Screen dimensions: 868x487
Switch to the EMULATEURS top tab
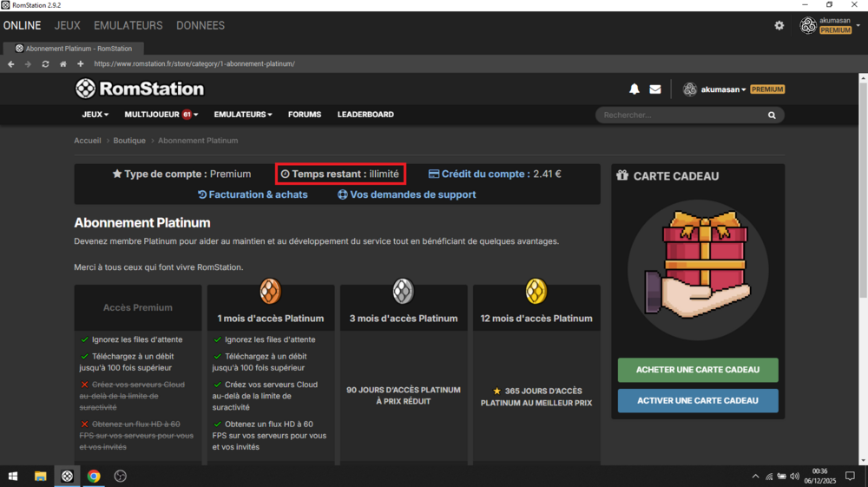[x=128, y=26]
